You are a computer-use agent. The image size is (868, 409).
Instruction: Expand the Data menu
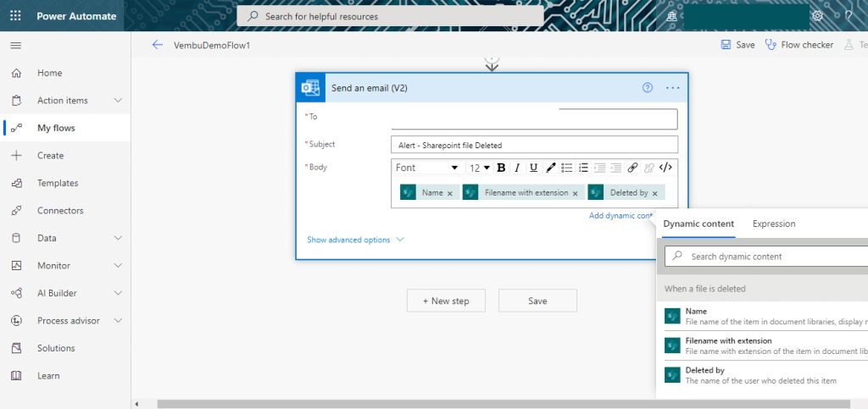(x=118, y=238)
